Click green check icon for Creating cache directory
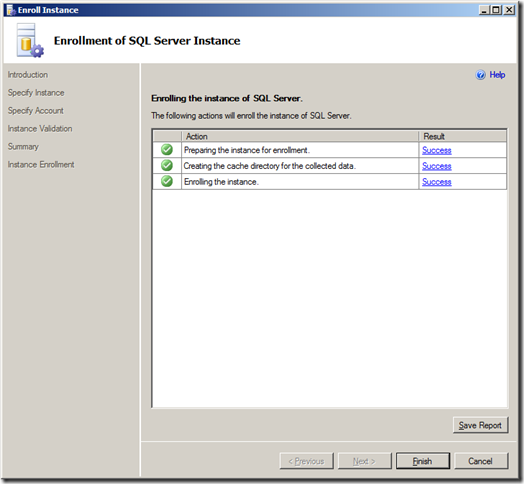The height and width of the screenshot is (484, 524). pos(167,165)
